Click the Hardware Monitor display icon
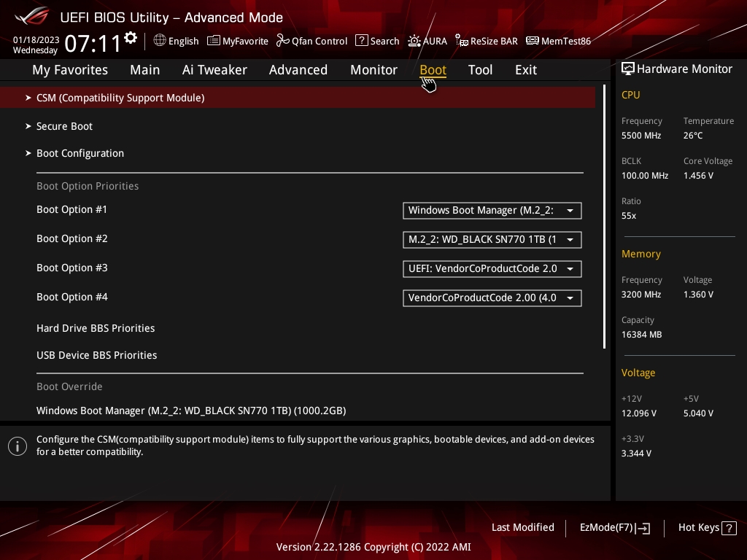Image resolution: width=747 pixels, height=560 pixels. 628,69
